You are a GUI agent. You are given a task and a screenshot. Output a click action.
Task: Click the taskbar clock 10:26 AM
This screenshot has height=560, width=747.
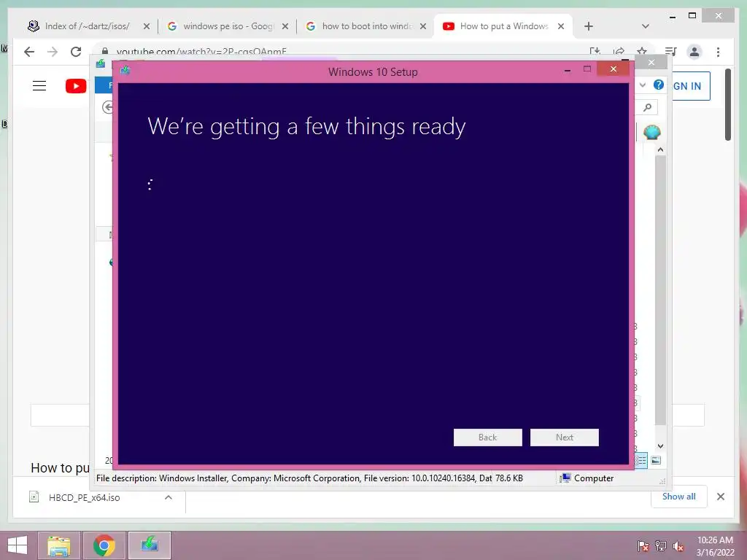click(x=715, y=540)
